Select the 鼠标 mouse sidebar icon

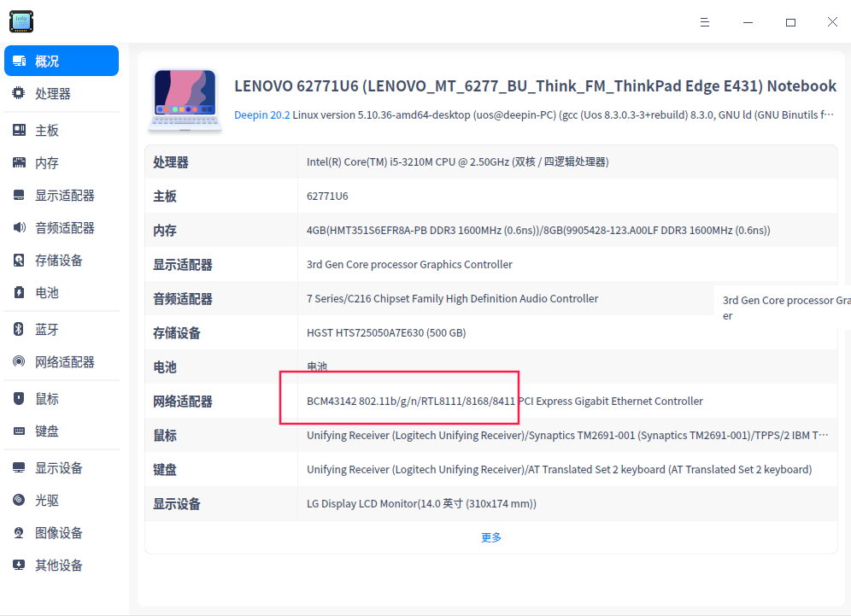click(x=18, y=398)
